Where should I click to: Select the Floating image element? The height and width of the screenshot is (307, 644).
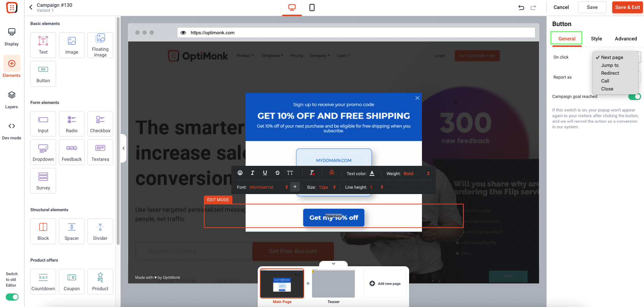click(100, 45)
